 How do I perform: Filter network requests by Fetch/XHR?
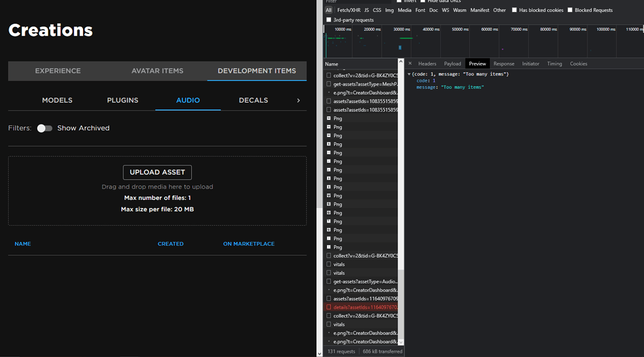click(348, 10)
